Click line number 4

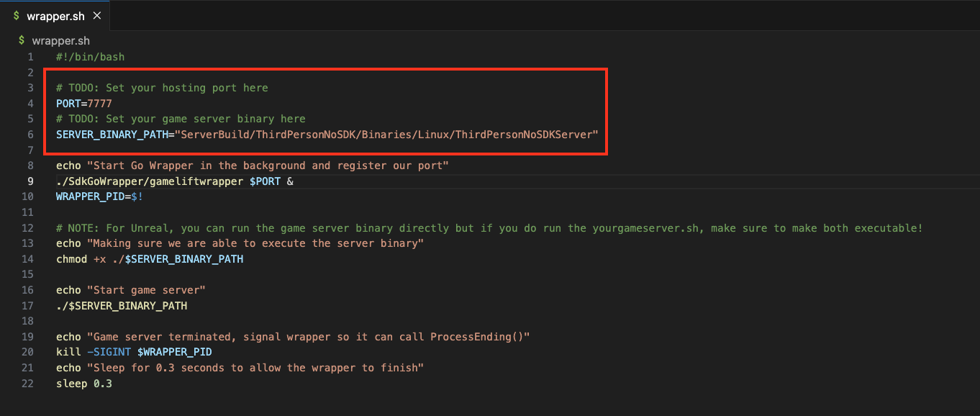30,103
